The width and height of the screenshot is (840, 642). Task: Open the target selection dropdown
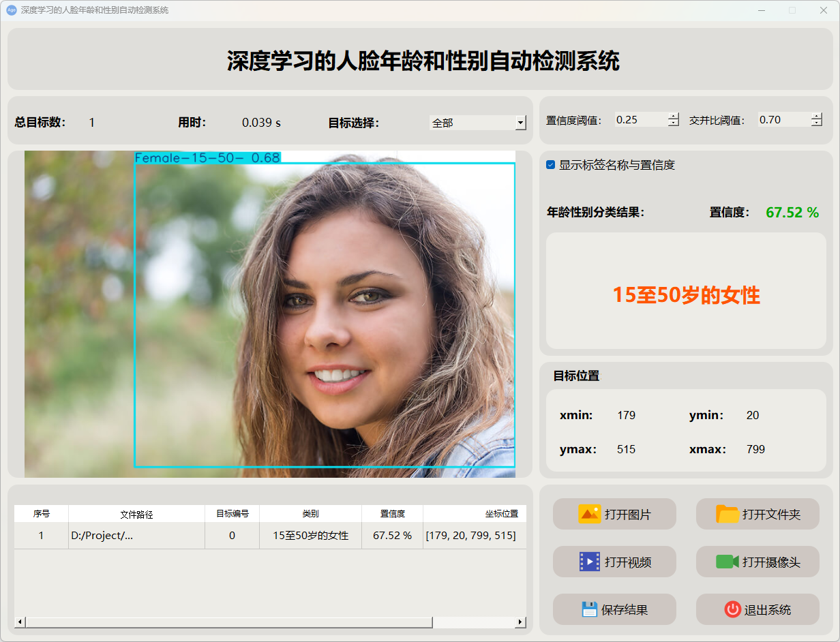(520, 123)
